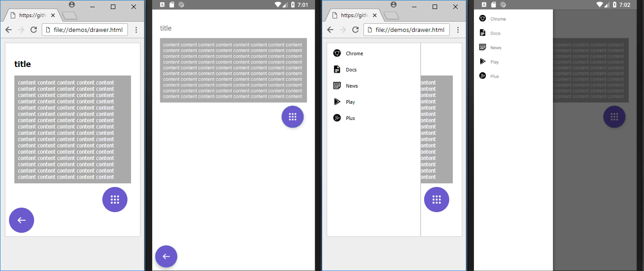
Task: Tap the gray "title" text on the 7:01 Android screen
Action: pyautogui.click(x=166, y=28)
